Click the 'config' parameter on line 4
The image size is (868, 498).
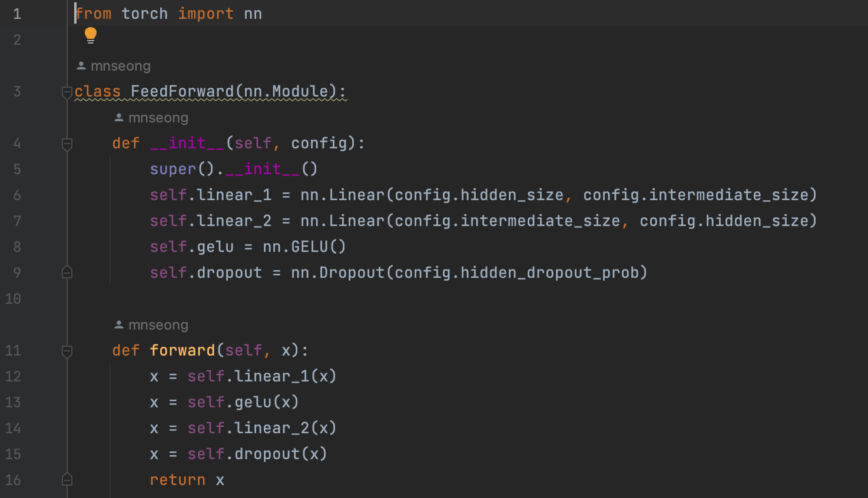(x=319, y=143)
